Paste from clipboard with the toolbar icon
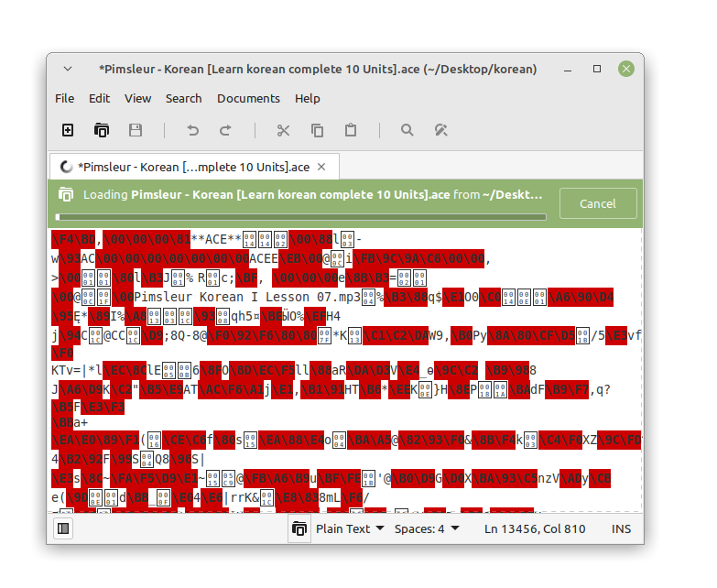717x588 pixels. click(351, 130)
